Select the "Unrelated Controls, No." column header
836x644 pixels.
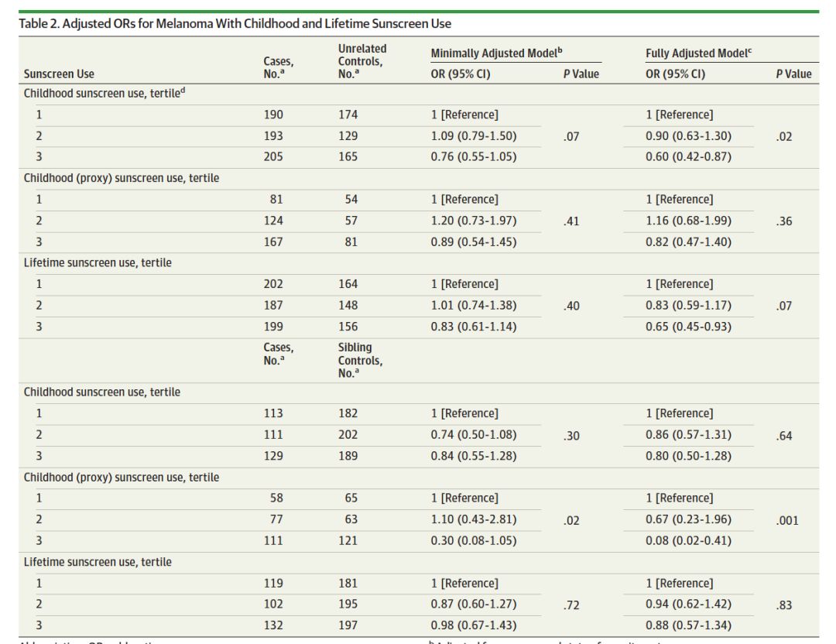point(361,61)
